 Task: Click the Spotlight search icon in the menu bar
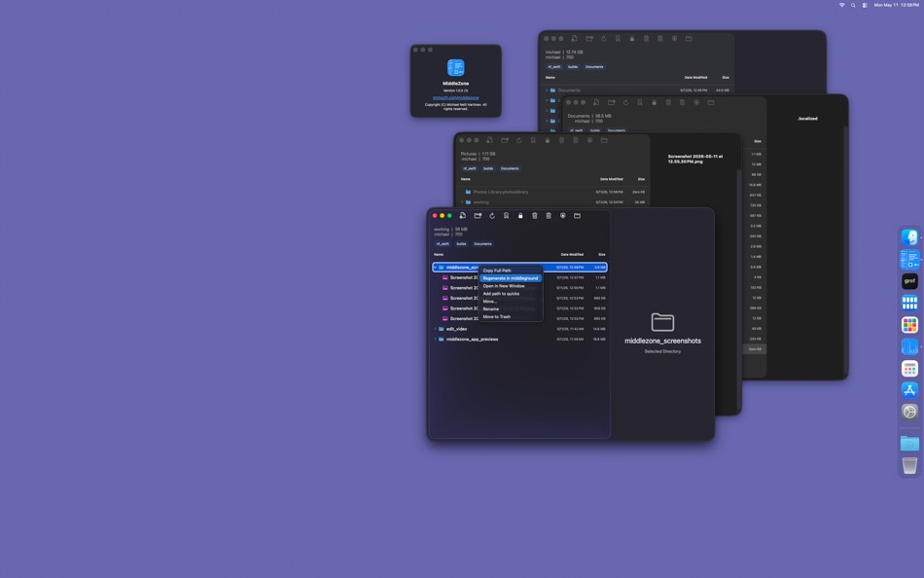click(853, 5)
